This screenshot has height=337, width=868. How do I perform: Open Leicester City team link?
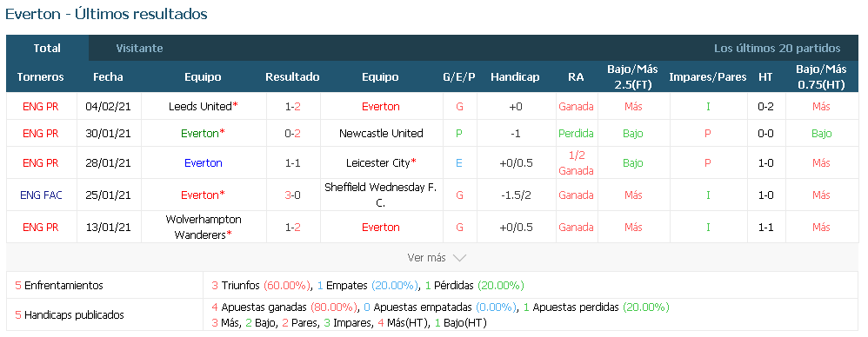click(x=378, y=163)
